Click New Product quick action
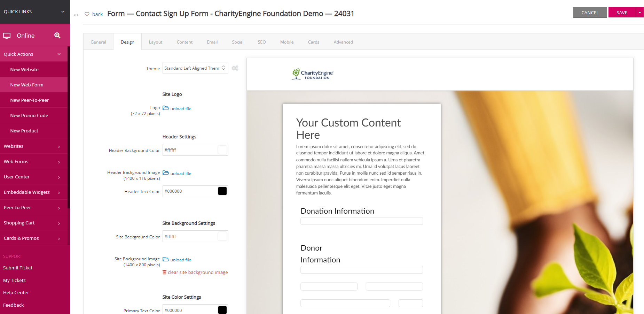The width and height of the screenshot is (644, 314). pos(34,131)
